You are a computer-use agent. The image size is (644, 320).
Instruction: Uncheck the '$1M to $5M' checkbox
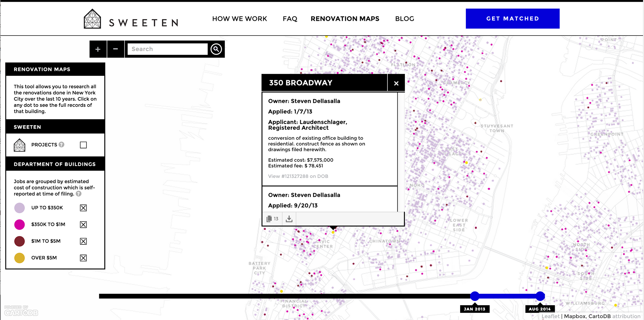click(83, 241)
